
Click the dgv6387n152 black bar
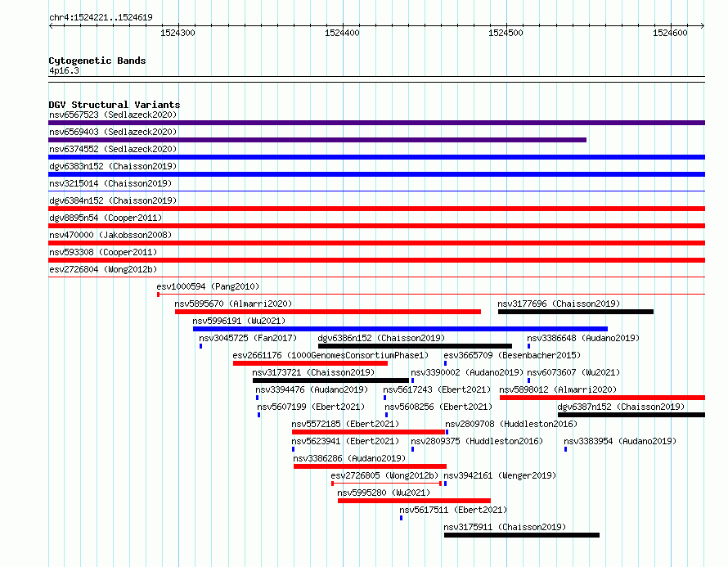631,415
